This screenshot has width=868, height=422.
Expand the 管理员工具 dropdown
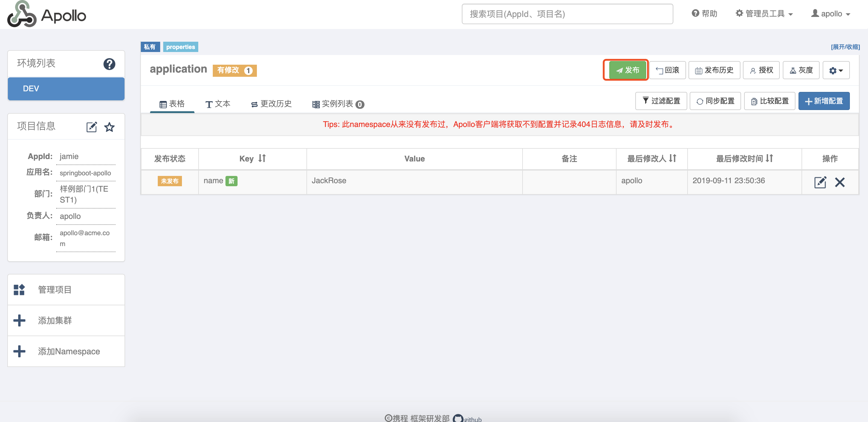click(x=764, y=14)
